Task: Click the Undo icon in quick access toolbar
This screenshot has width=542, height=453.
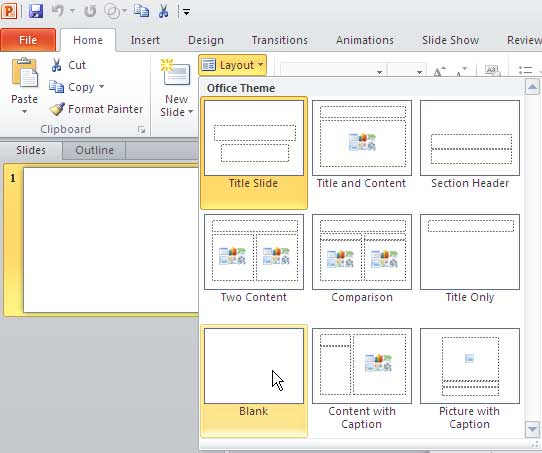Action: tap(58, 11)
